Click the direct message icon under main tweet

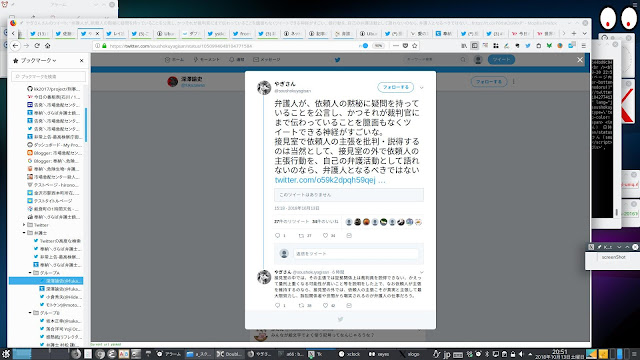point(349,236)
